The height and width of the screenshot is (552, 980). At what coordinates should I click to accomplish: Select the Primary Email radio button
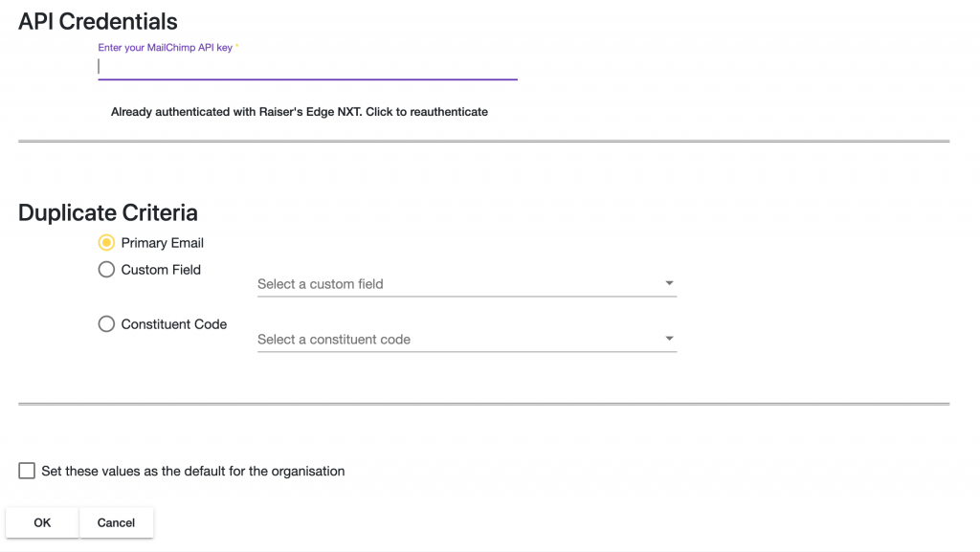tap(106, 242)
